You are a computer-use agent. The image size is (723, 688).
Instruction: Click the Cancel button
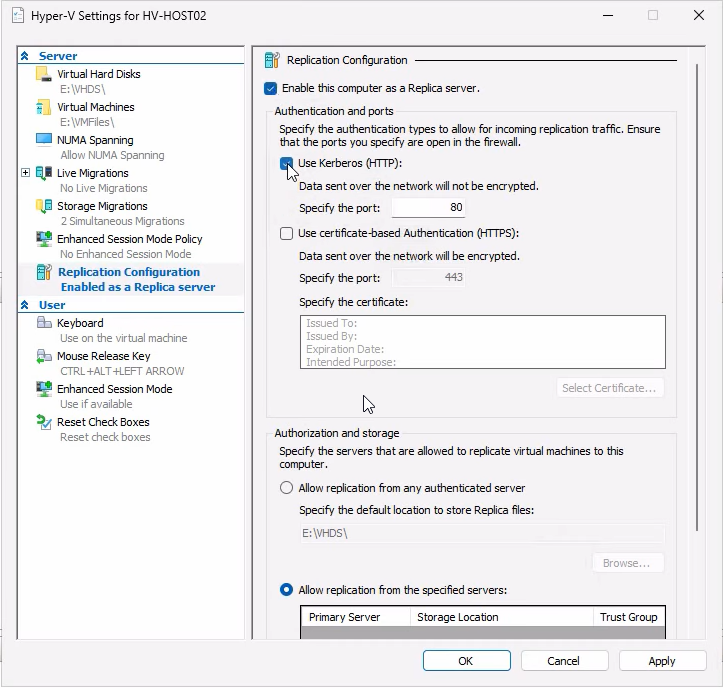[564, 661]
